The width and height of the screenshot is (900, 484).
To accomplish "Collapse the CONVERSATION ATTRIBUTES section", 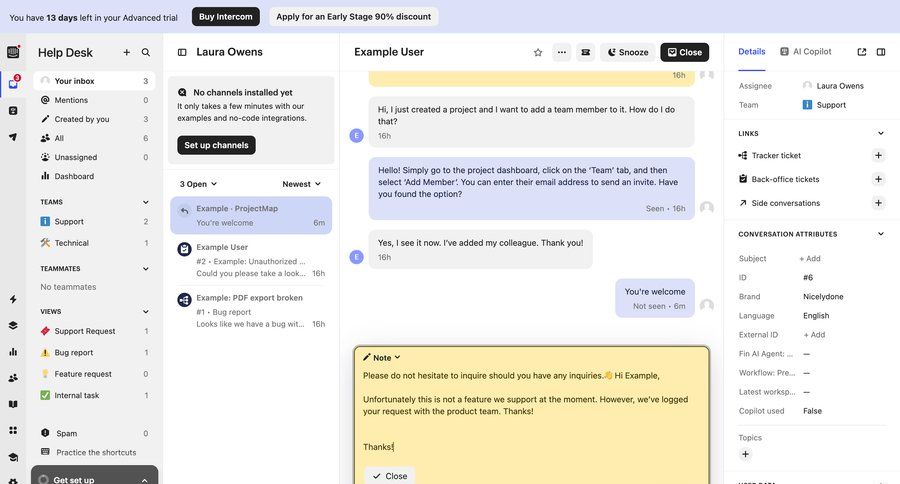I will [x=880, y=234].
